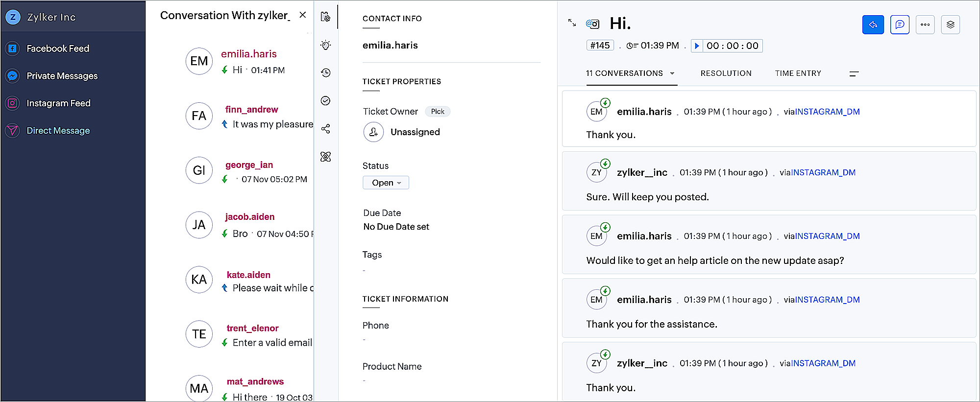Follow the INSTAGRAM_DM link in first message
Viewport: 980px width, 402px height.
click(x=827, y=112)
